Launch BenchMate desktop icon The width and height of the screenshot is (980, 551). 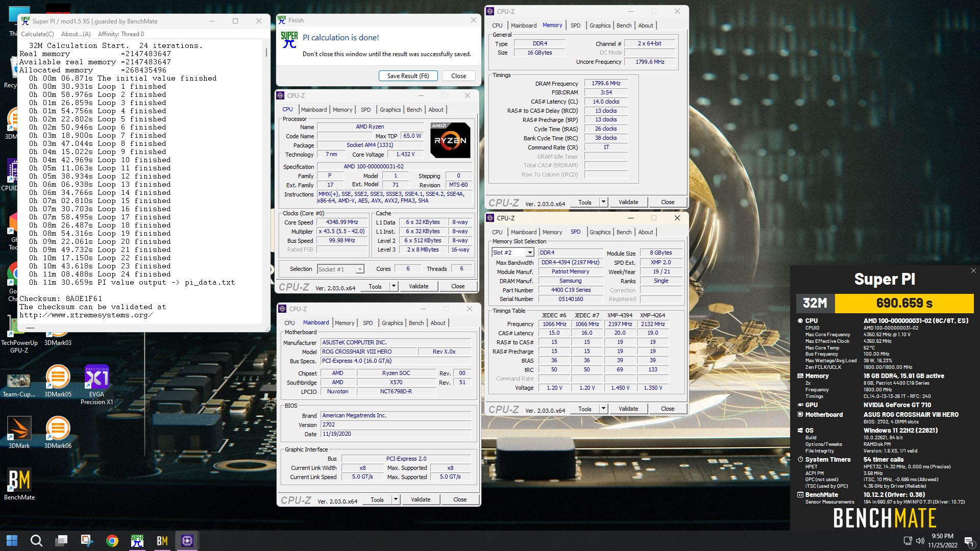19,484
